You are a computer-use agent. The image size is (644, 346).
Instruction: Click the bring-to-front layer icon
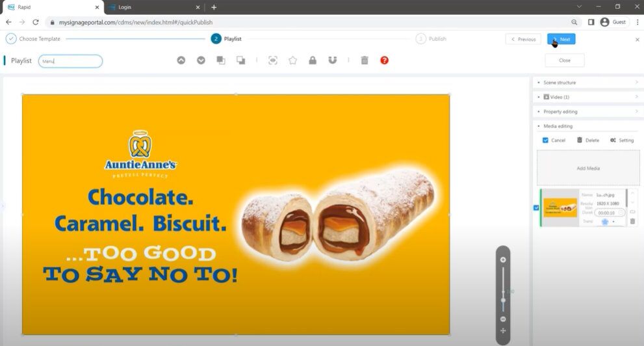click(220, 60)
